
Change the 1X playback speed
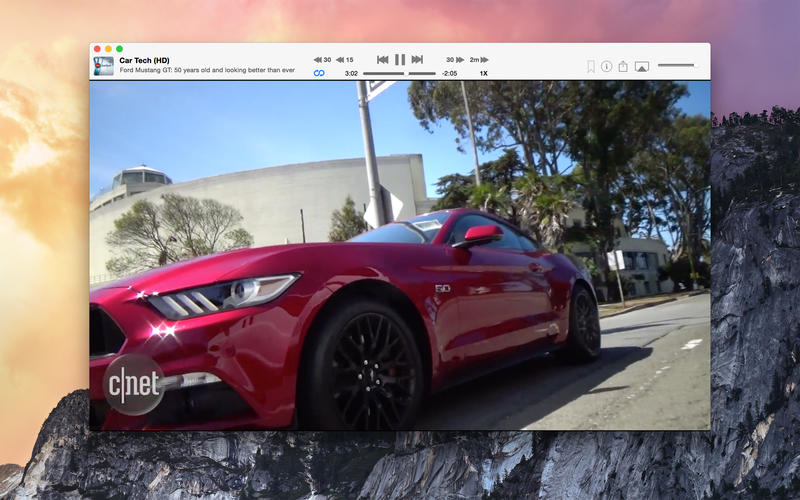483,73
